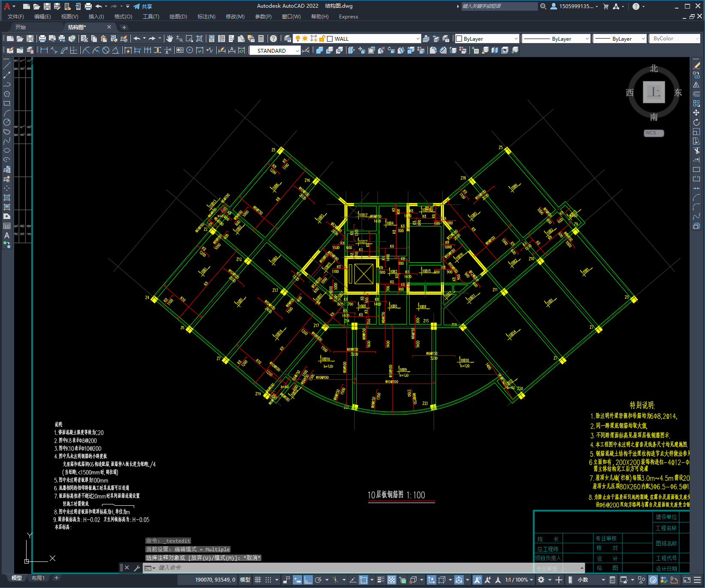
Task: Select the Hatch tool in the draw toolbar
Action: tap(7, 198)
